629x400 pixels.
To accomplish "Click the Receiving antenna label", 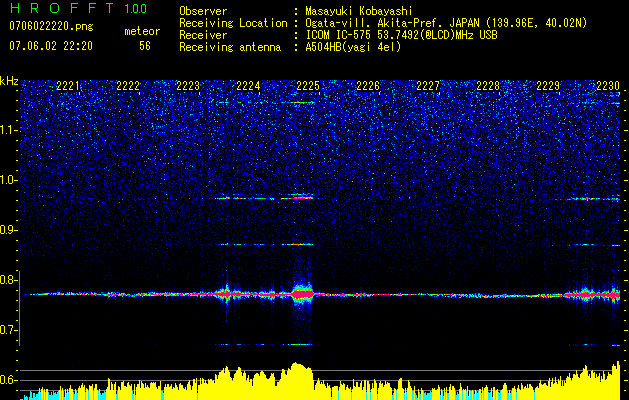I will click(230, 48).
